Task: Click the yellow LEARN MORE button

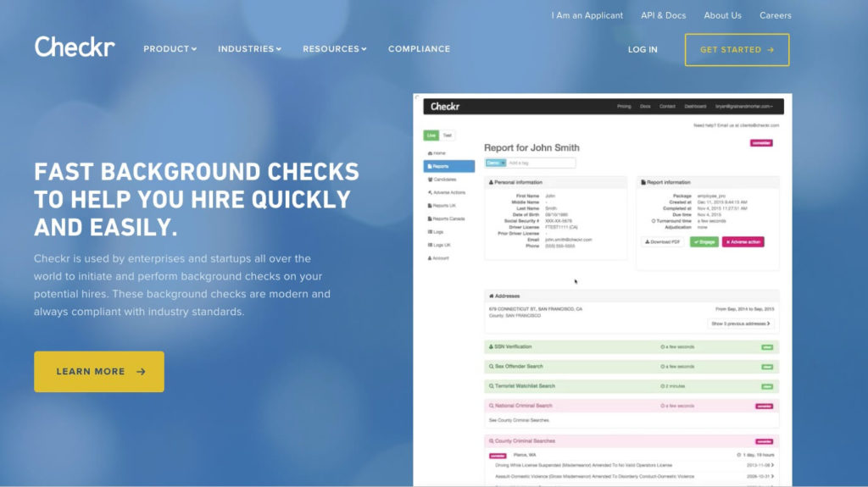Action: [x=99, y=371]
